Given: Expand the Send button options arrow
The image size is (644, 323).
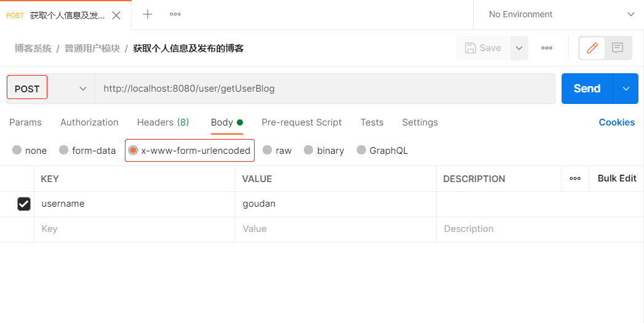Looking at the screenshot, I should 626,89.
